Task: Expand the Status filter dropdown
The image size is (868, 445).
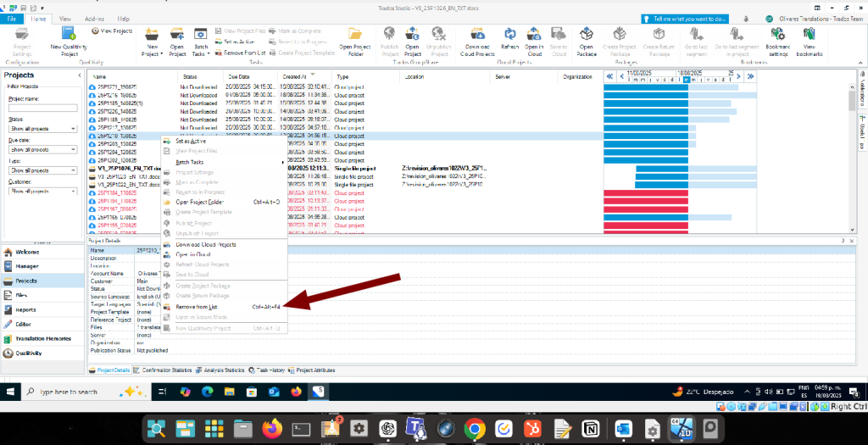Action: click(x=74, y=129)
